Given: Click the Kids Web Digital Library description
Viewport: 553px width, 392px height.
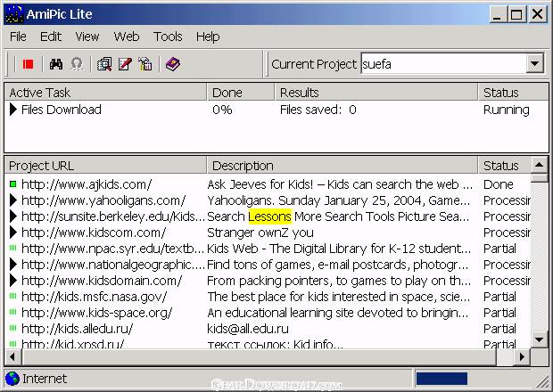Looking at the screenshot, I should 339,249.
